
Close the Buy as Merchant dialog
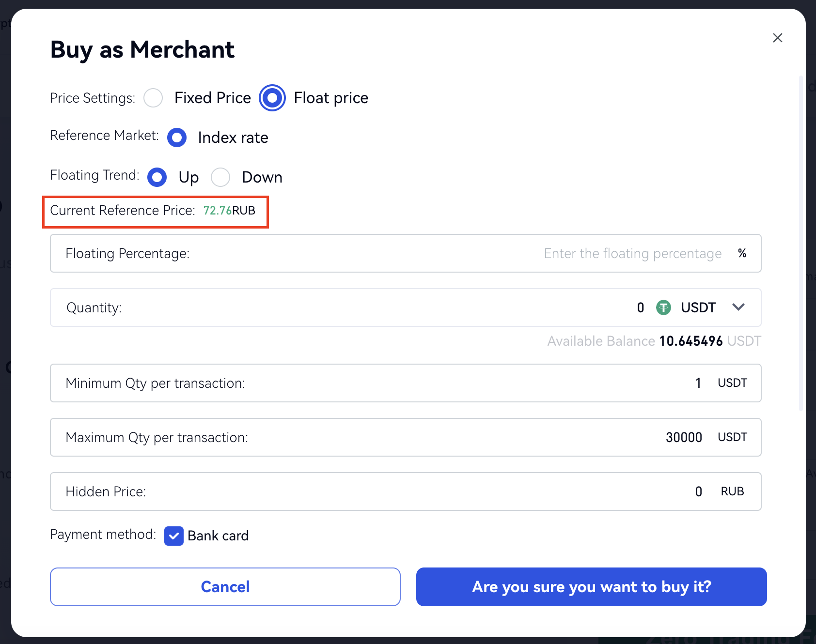(777, 38)
